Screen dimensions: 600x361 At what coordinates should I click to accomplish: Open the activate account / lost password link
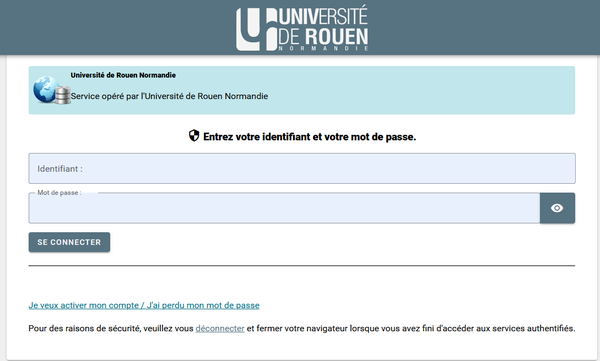(144, 305)
